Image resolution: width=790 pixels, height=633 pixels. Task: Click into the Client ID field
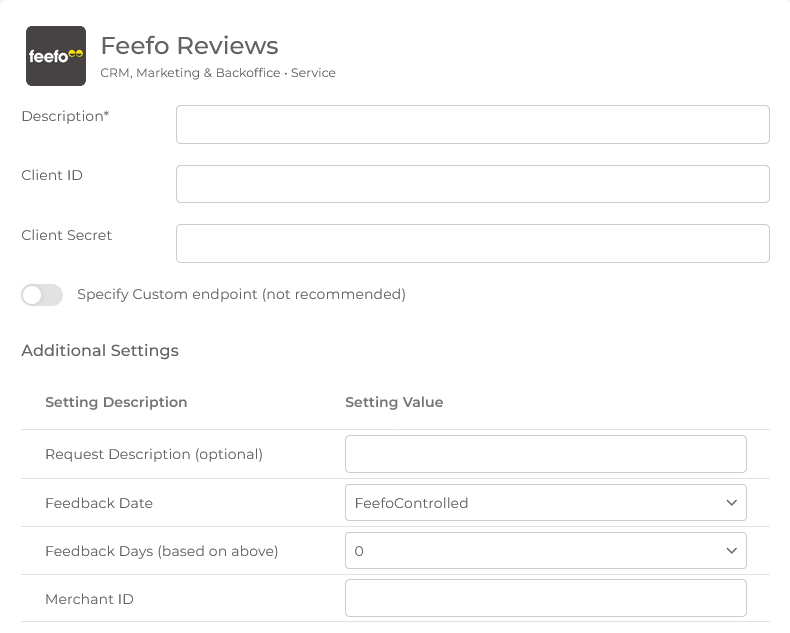(472, 184)
